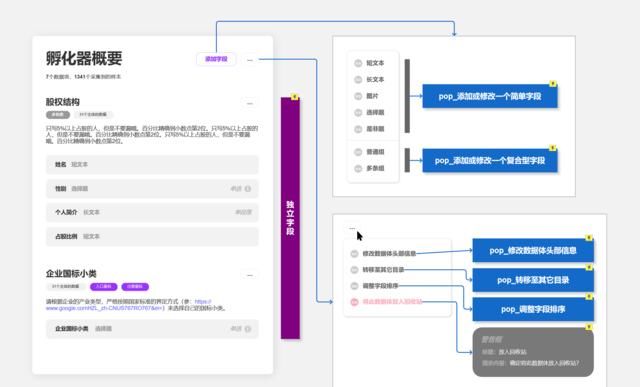The image size is (640, 387).
Task: Select 普通组 in the field type menu
Action: point(375,152)
